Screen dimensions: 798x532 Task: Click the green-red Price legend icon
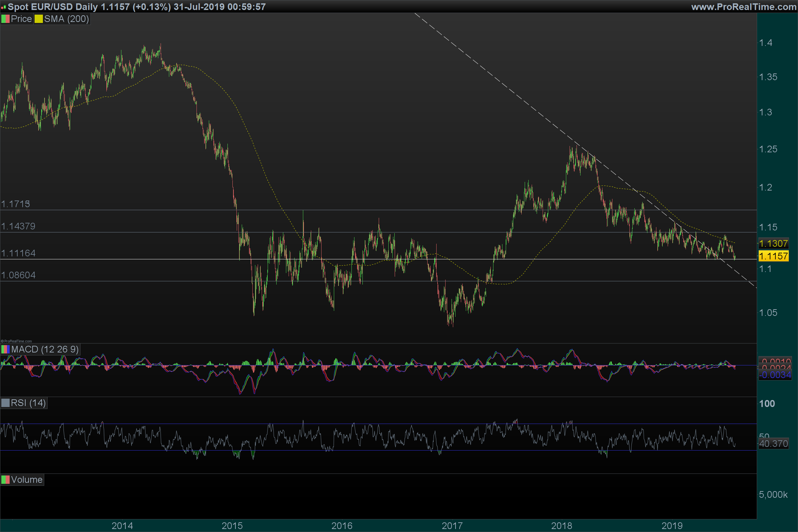click(5, 19)
